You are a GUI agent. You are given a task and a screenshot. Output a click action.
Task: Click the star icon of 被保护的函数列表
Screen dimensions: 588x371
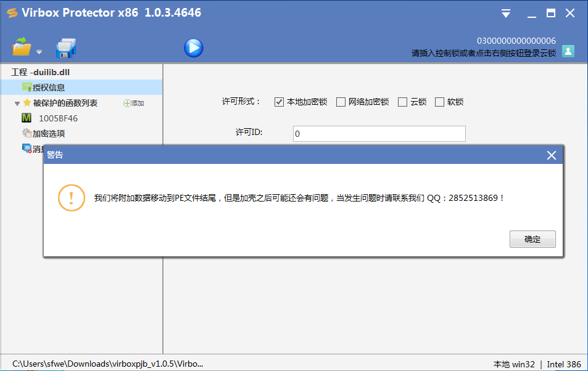(x=27, y=102)
